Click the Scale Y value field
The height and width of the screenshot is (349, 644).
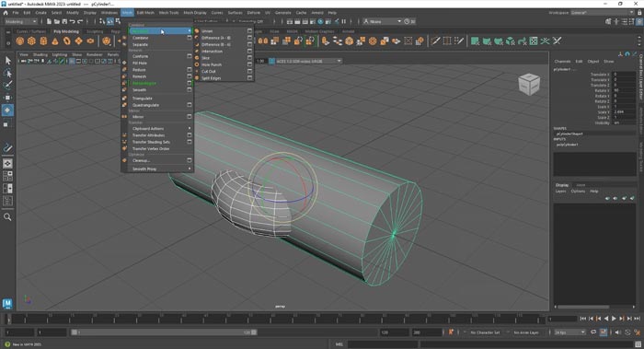coord(624,111)
